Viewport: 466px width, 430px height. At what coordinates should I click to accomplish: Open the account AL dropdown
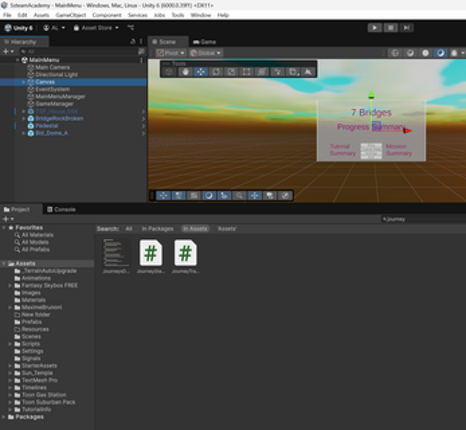coord(54,28)
